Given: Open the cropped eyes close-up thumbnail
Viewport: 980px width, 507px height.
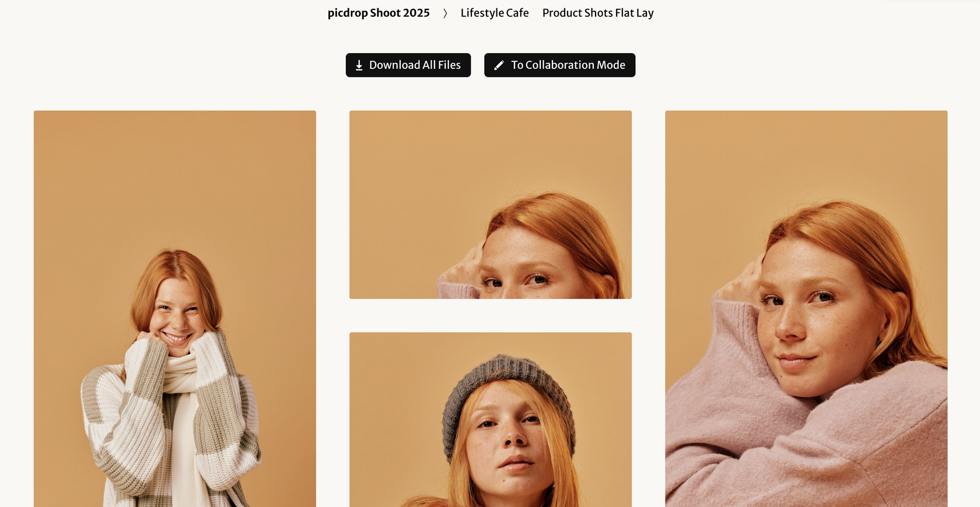Looking at the screenshot, I should pyautogui.click(x=491, y=205).
